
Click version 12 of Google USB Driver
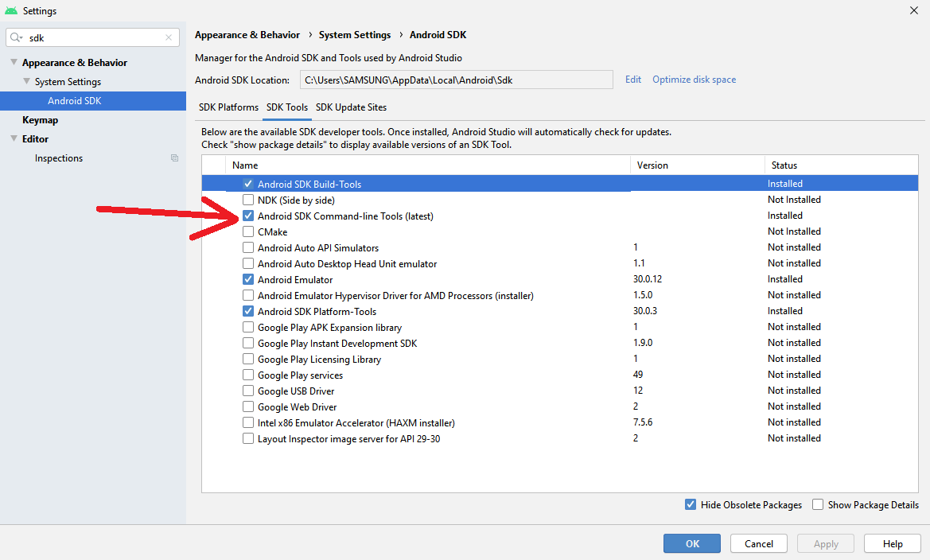click(x=637, y=391)
